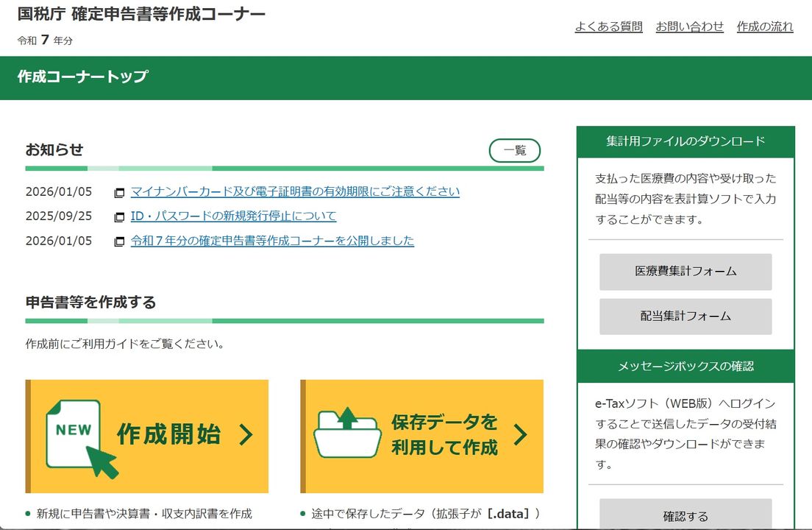Screen dimensions: 812x530
Task: Show all notices with the 一覧 button
Action: 514,150
